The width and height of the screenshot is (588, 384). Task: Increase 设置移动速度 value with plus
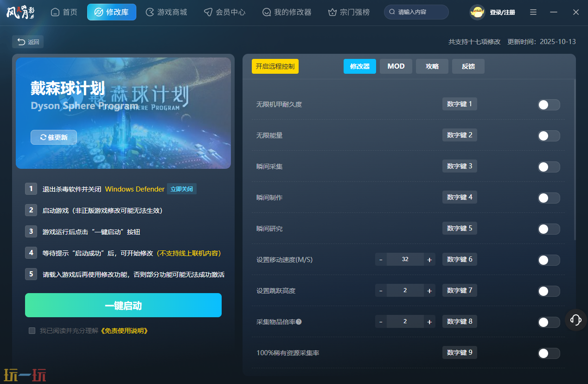coord(429,259)
